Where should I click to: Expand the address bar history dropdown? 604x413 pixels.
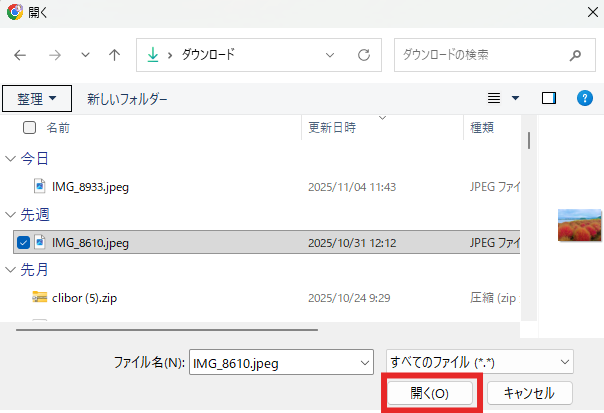tap(330, 55)
